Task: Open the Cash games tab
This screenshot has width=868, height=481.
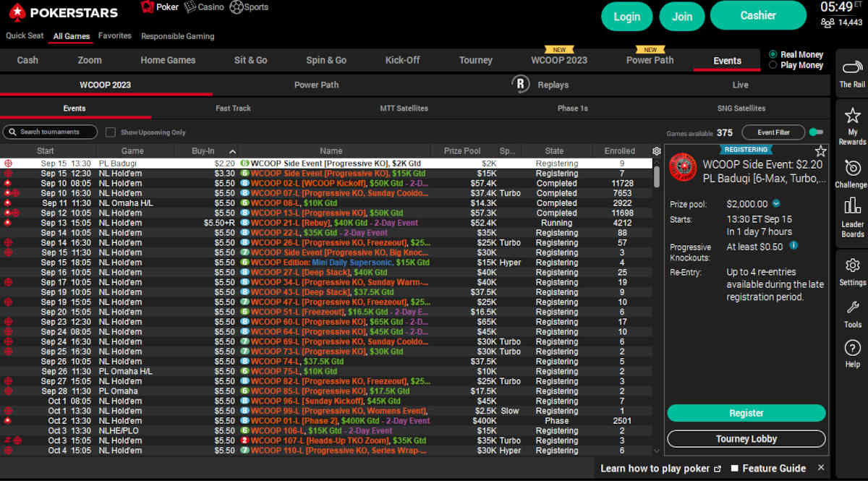Action: pyautogui.click(x=27, y=60)
